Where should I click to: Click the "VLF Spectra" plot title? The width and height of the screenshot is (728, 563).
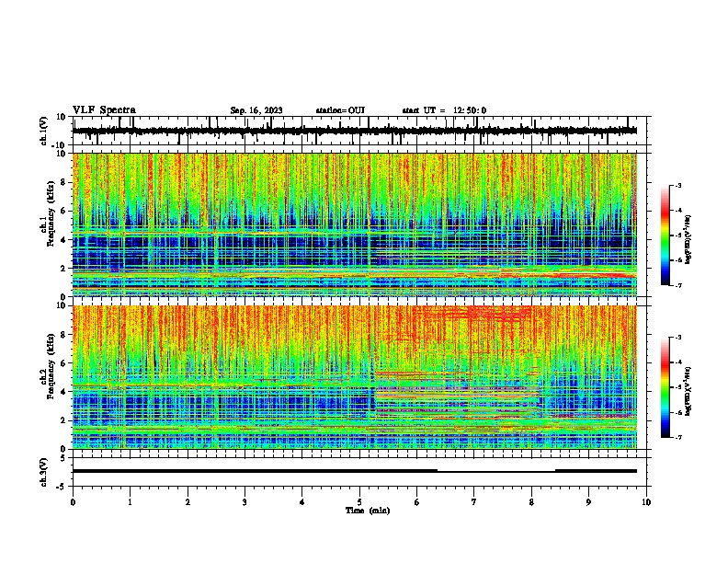(104, 110)
